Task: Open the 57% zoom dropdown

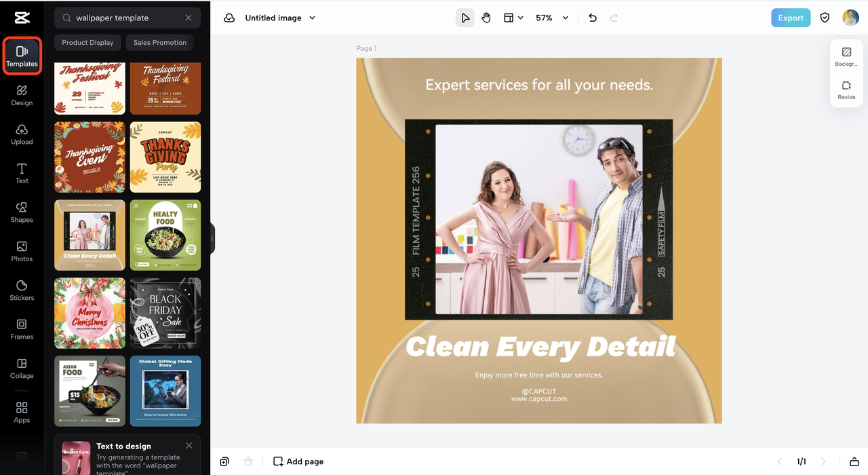Action: pyautogui.click(x=552, y=18)
